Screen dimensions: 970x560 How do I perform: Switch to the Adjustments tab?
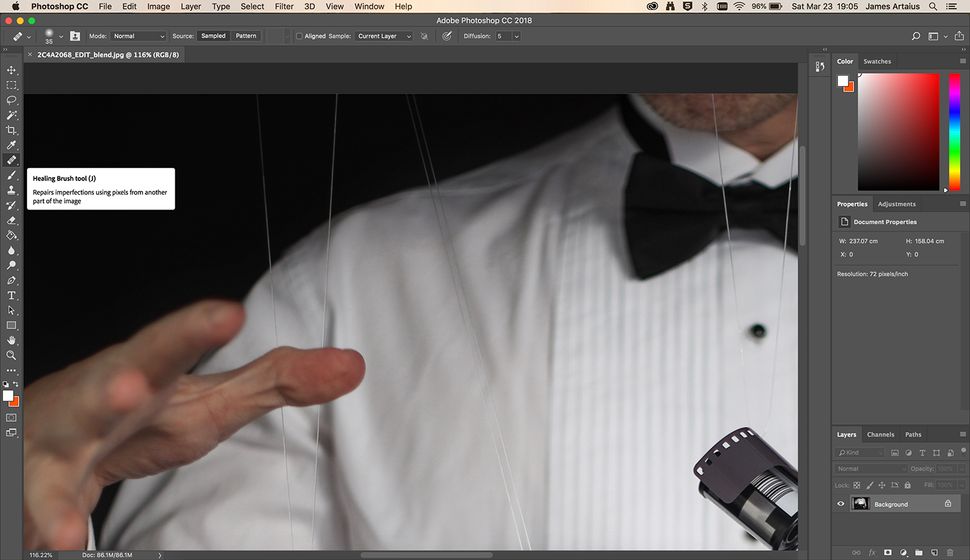tap(896, 204)
